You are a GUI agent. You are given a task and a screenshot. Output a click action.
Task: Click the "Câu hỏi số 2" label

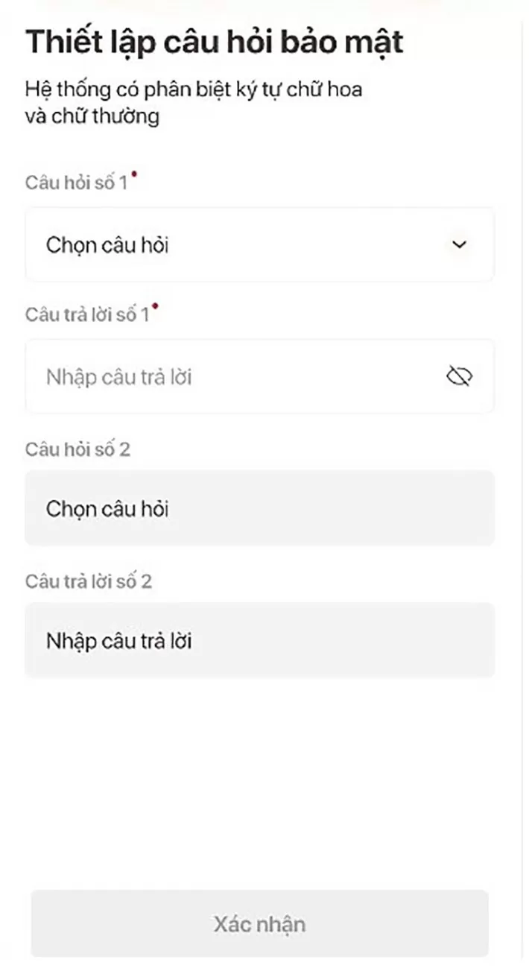pyautogui.click(x=77, y=449)
